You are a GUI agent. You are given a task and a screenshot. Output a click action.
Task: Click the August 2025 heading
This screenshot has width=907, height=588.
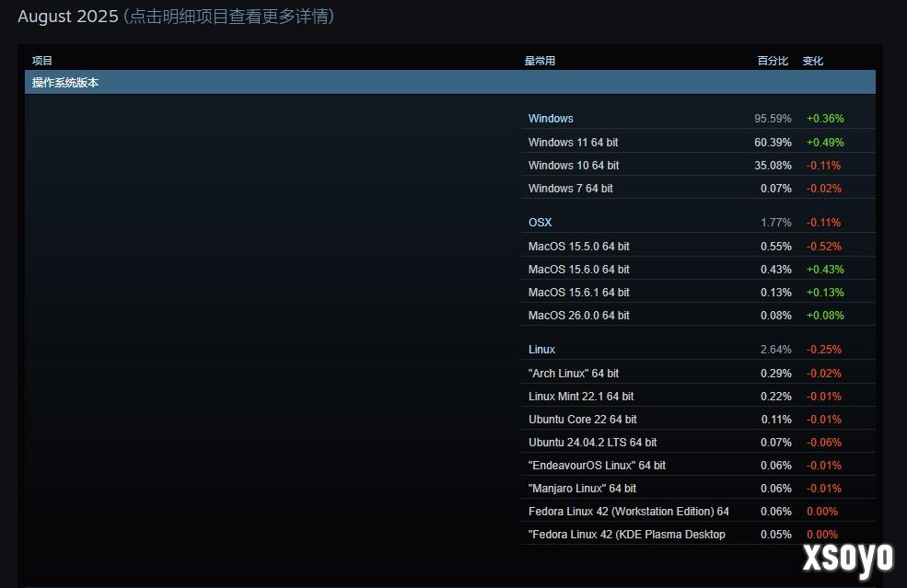(67, 17)
